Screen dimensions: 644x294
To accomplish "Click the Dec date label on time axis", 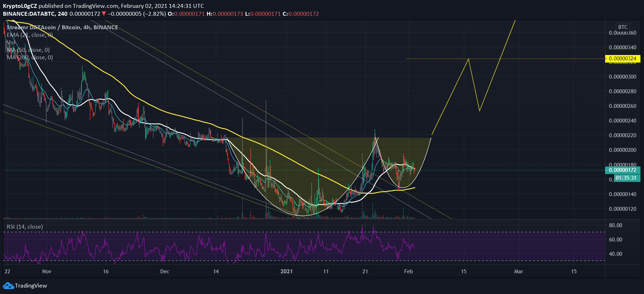I will tap(165, 271).
